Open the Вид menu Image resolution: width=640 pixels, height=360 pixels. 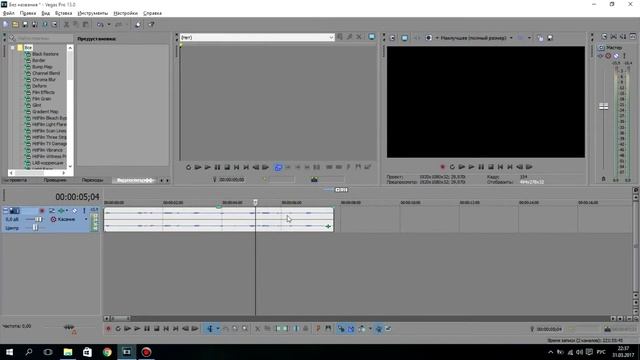click(x=46, y=13)
